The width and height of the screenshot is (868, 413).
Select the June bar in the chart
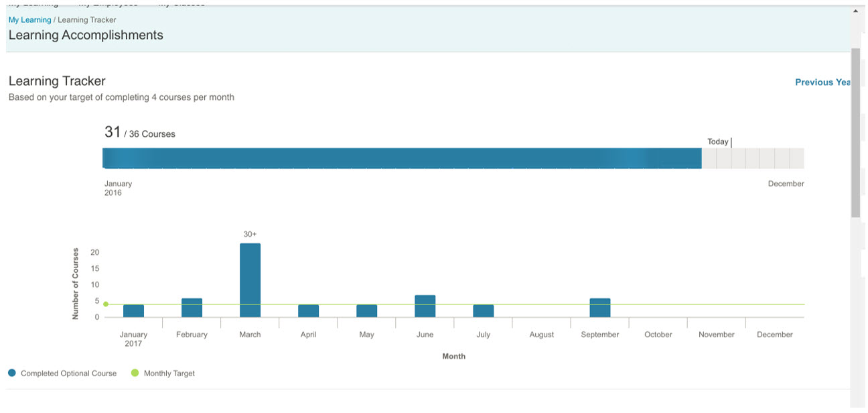click(425, 306)
